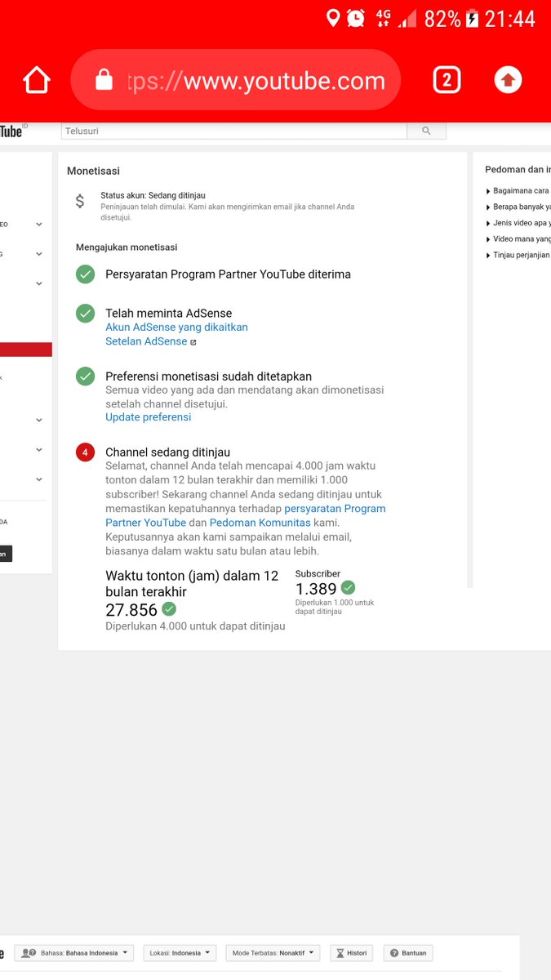Tap the browser home icon
This screenshot has width=551, height=980.
(x=37, y=80)
